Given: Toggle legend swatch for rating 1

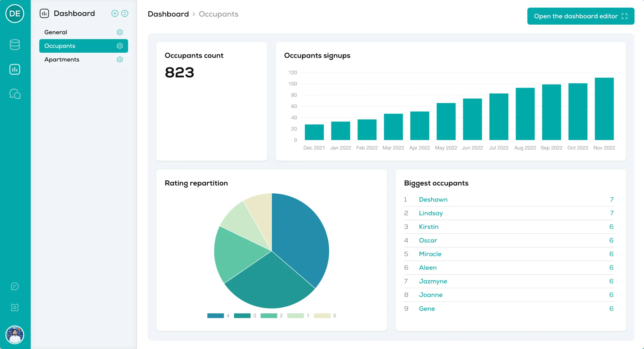Looking at the screenshot, I should pyautogui.click(x=296, y=316).
